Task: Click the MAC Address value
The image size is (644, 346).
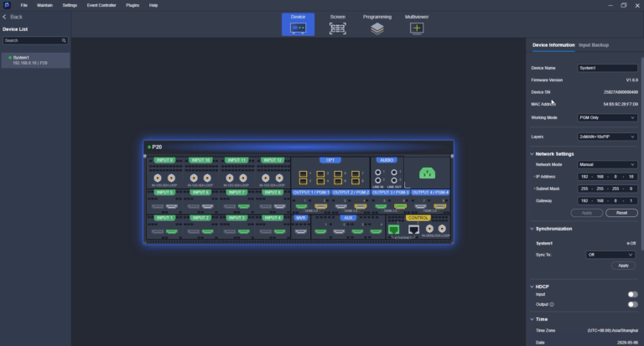Action: coord(621,104)
